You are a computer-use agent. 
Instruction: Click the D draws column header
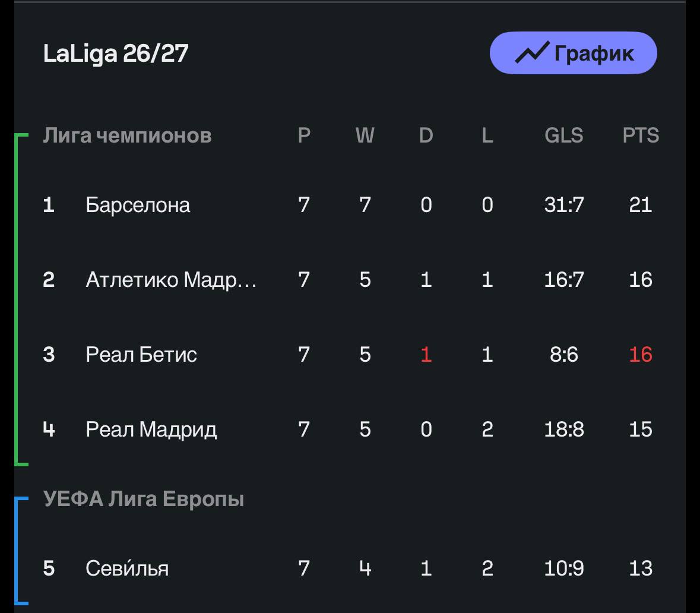click(426, 135)
